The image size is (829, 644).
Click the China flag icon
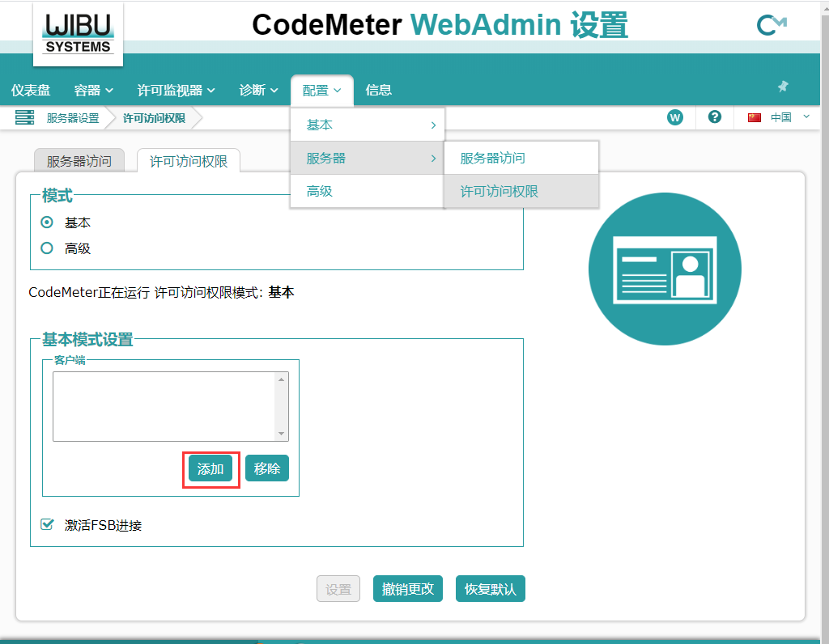[755, 117]
